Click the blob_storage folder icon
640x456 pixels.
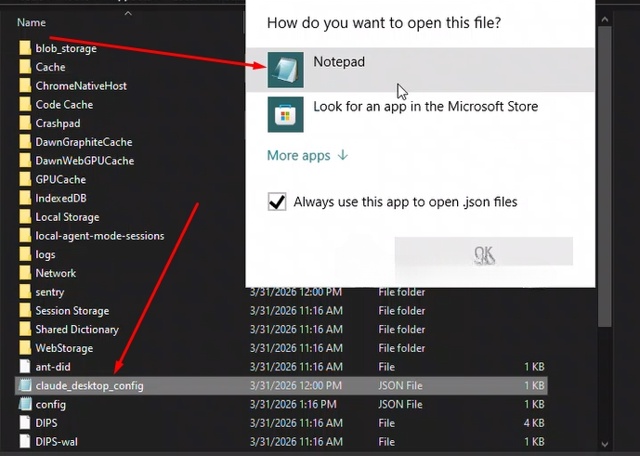click(25, 48)
